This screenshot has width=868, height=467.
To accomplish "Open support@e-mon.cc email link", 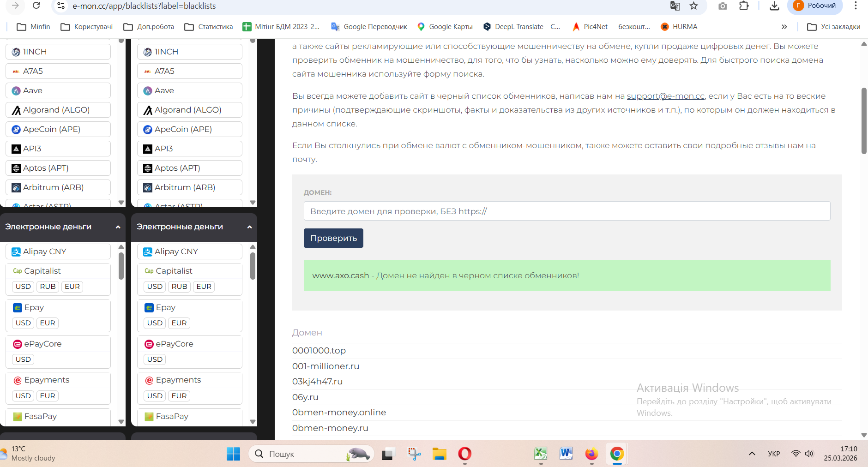I will 665,96.
